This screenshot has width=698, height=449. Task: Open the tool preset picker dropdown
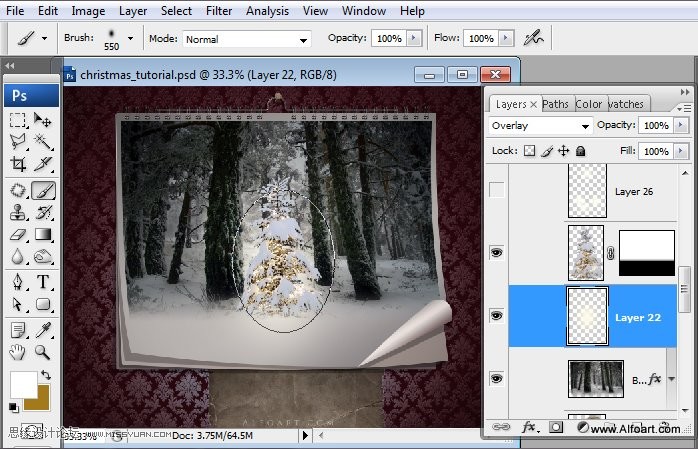pos(45,38)
